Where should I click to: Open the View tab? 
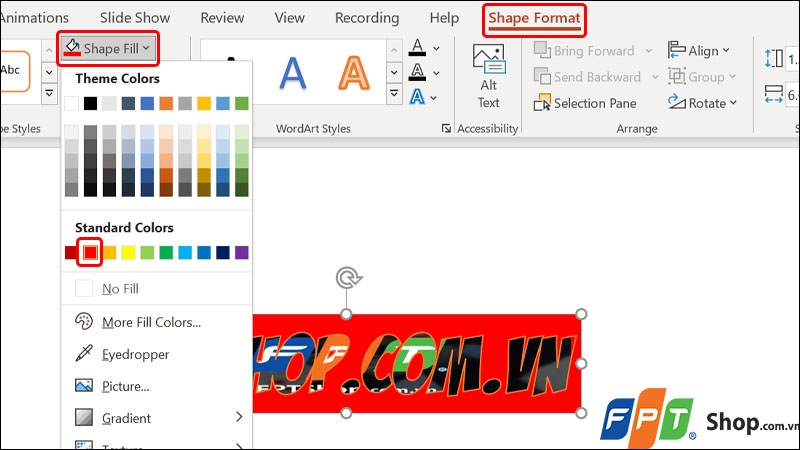tap(289, 18)
